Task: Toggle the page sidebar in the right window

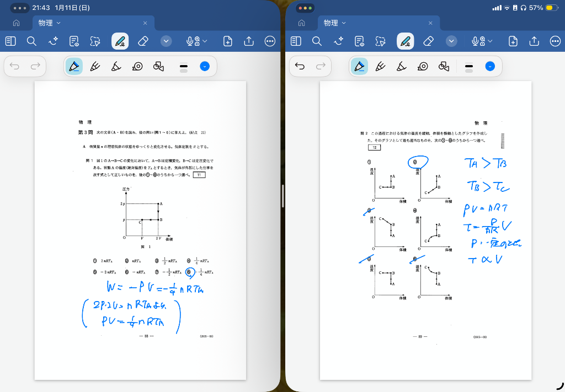Action: coord(296,41)
